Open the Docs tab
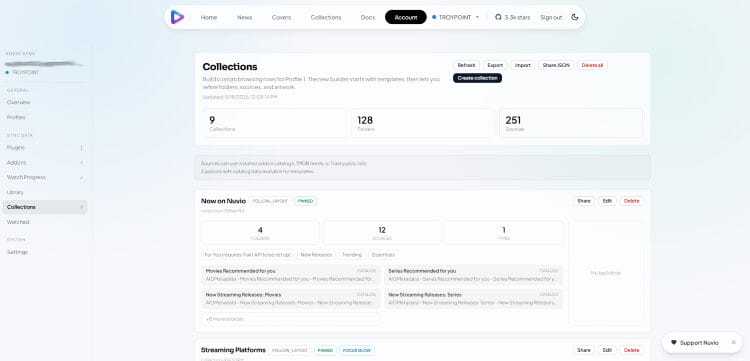This screenshot has width=750, height=361. 367,17
